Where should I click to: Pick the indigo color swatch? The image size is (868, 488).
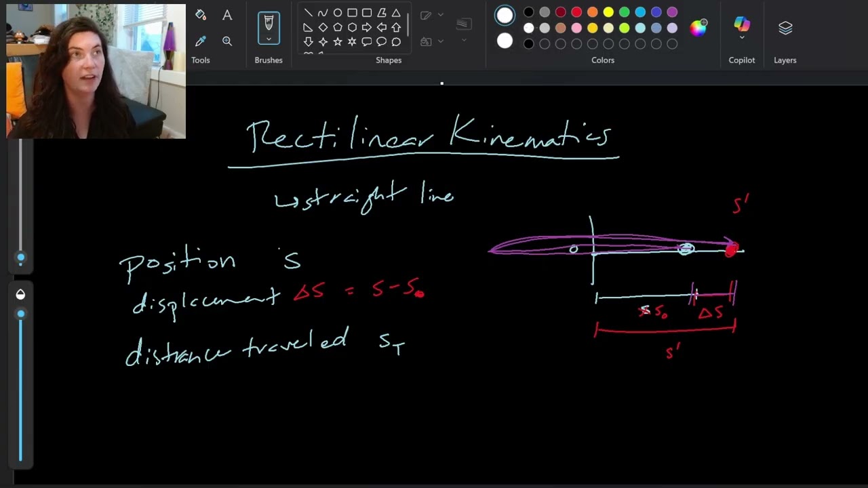pyautogui.click(x=656, y=12)
